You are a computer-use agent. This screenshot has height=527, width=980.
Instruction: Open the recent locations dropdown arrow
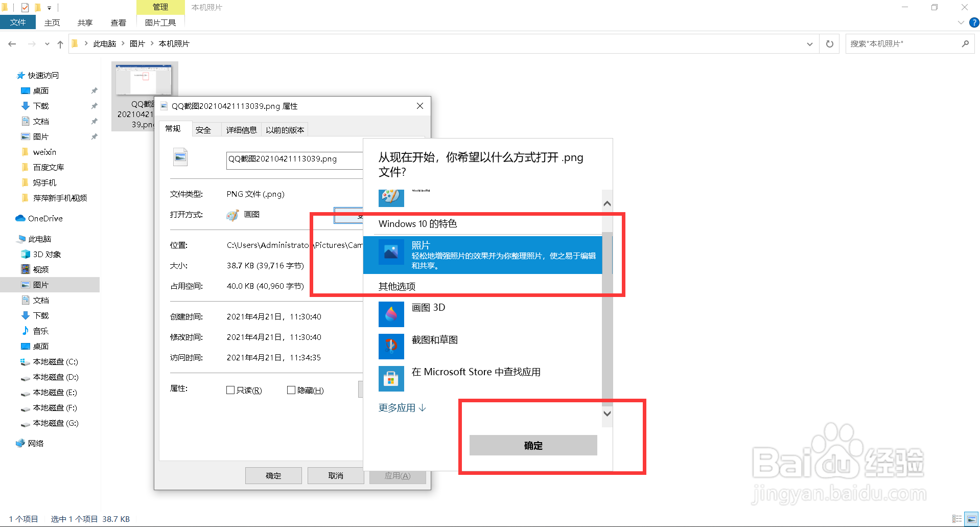coord(47,44)
